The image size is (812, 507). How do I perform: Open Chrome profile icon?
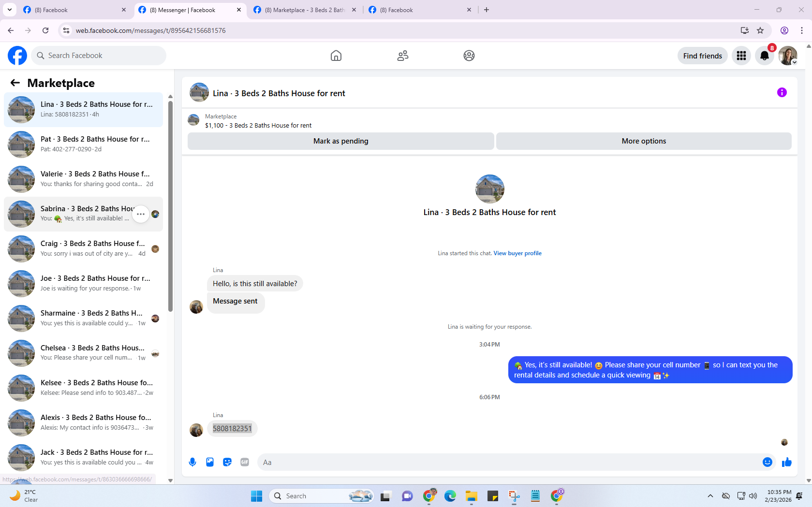tap(784, 30)
